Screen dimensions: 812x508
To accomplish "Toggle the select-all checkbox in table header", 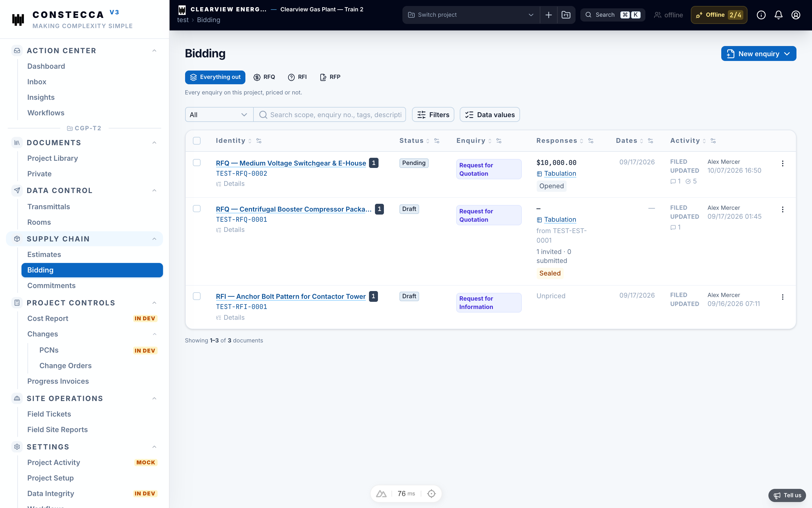I will point(197,141).
